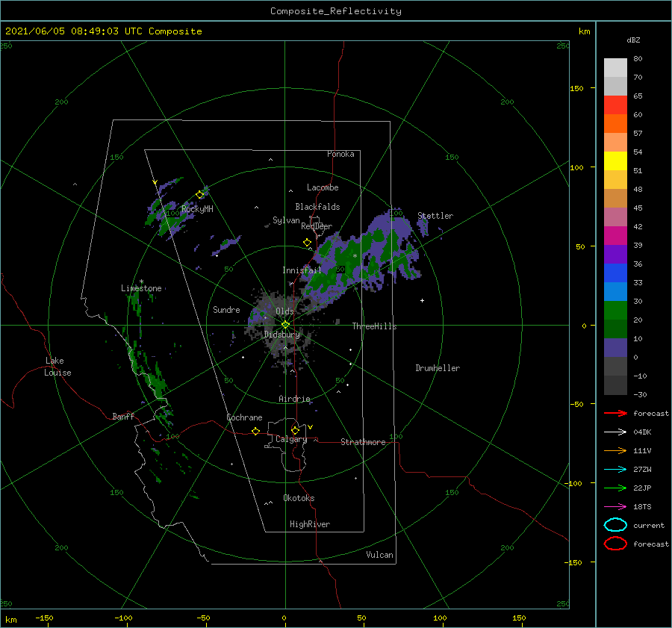This screenshot has width=672, height=628.
Task: Click the Drumheller label
Action: coord(438,368)
